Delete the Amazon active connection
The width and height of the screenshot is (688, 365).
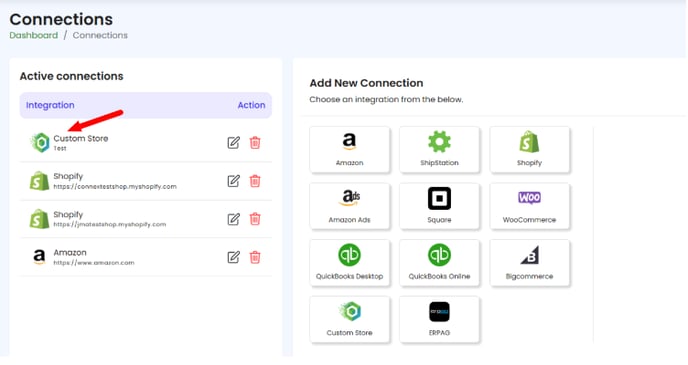tap(255, 257)
